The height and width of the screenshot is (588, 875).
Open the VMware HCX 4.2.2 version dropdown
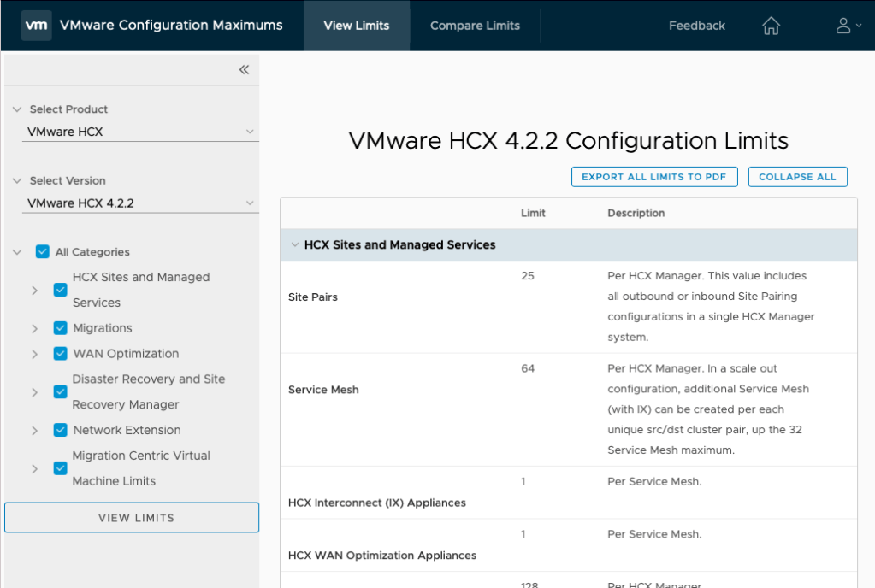click(140, 203)
